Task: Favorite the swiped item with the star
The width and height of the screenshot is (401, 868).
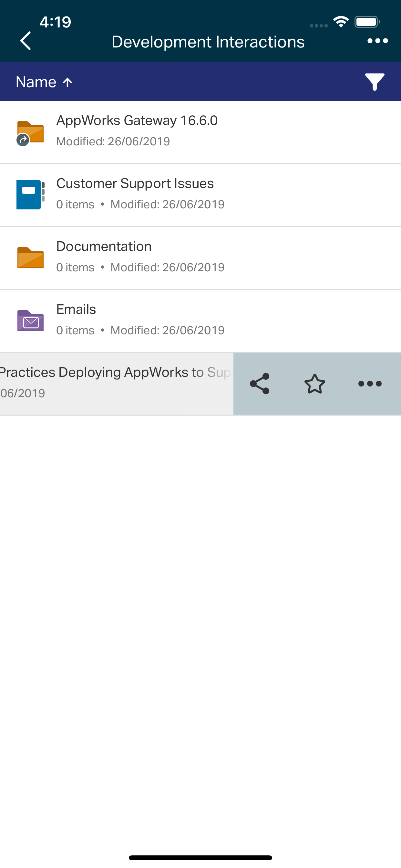Action: coord(315,383)
